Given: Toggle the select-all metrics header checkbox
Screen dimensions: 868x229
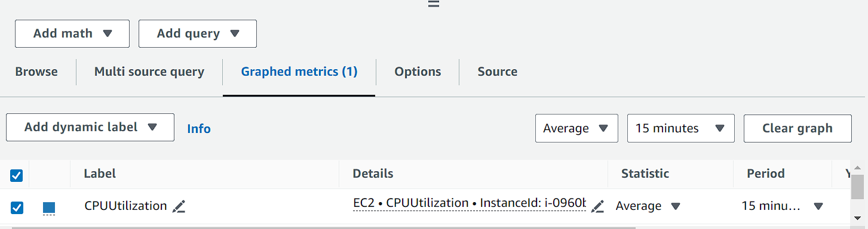Looking at the screenshot, I should pos(17,175).
